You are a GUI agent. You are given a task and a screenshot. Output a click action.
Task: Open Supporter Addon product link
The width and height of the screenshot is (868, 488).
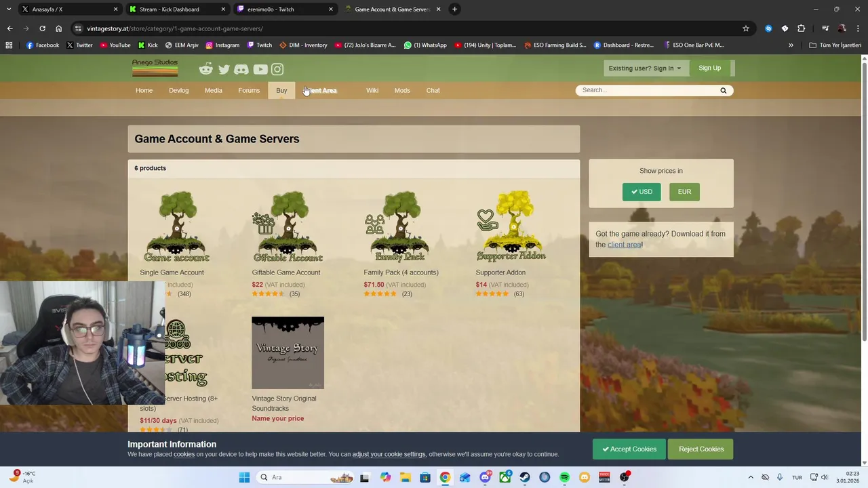pyautogui.click(x=500, y=272)
